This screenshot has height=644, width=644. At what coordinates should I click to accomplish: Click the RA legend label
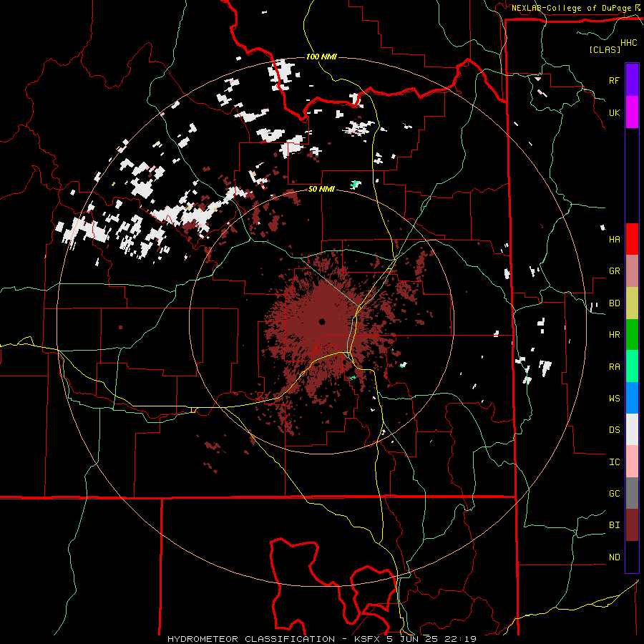[614, 366]
